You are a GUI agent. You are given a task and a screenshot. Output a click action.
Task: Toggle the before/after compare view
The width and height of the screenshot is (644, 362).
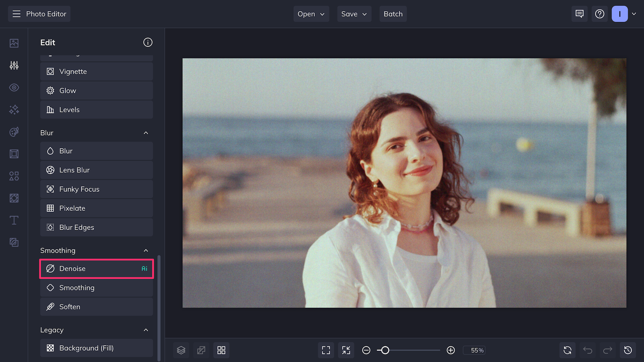201,350
